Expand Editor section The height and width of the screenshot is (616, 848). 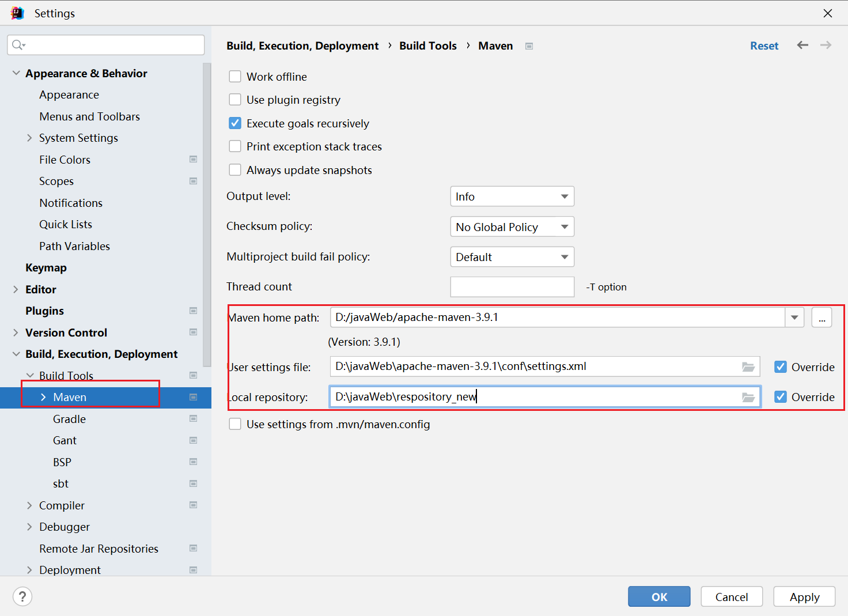point(16,289)
